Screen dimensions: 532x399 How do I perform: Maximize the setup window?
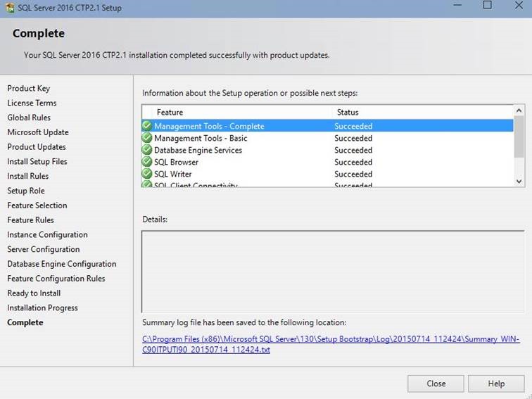click(x=487, y=5)
